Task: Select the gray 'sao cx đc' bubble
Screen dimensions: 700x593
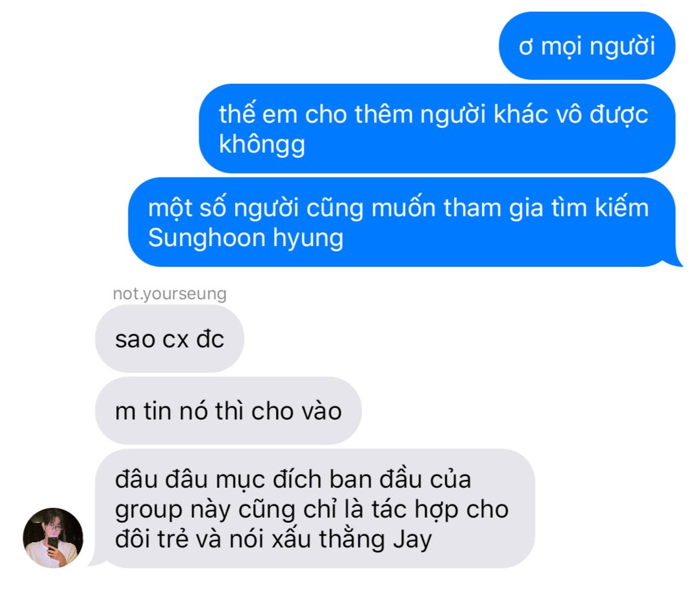Action: click(169, 339)
